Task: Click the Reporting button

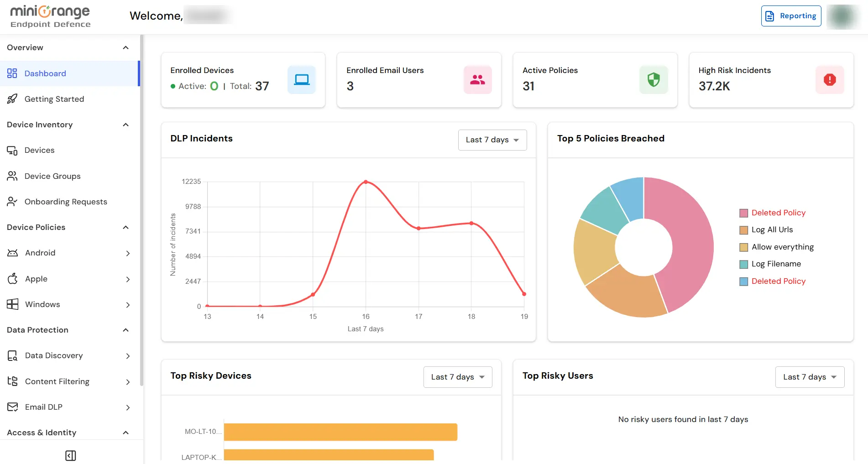Action: point(791,16)
